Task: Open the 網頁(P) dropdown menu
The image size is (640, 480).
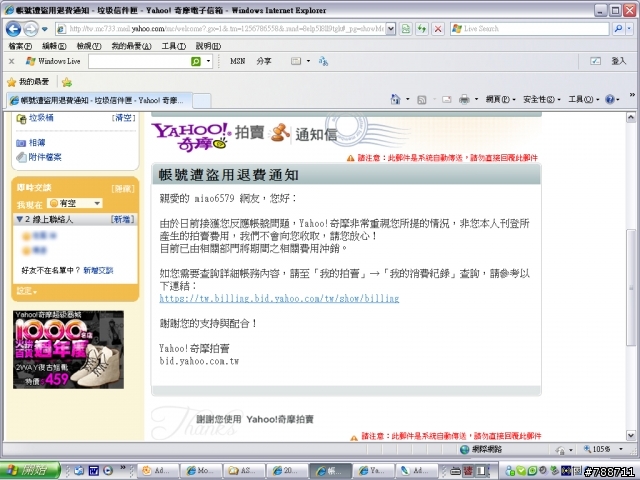Action: point(500,99)
